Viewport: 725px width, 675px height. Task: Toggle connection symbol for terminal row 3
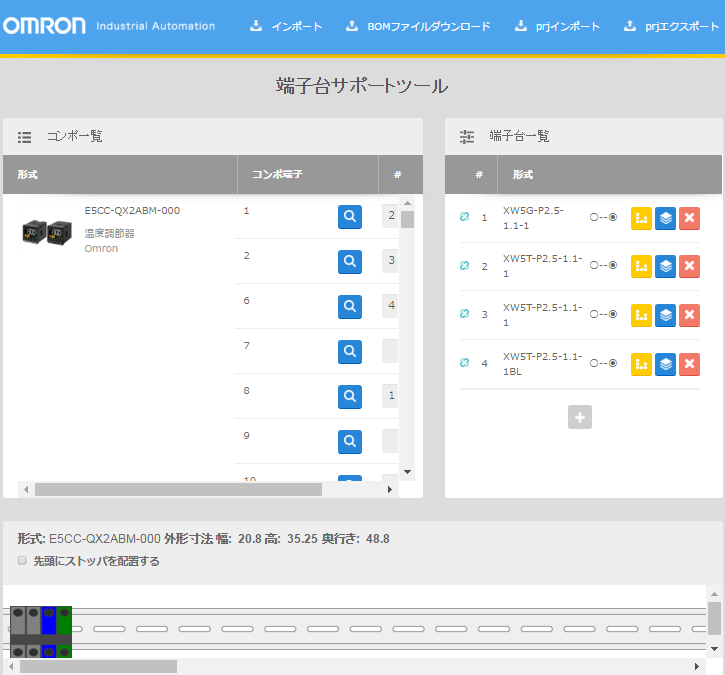click(603, 314)
